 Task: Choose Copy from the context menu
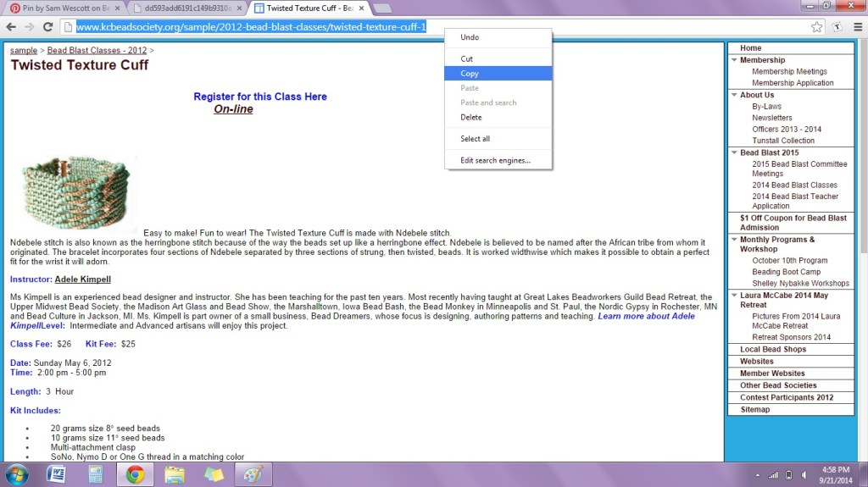(470, 74)
